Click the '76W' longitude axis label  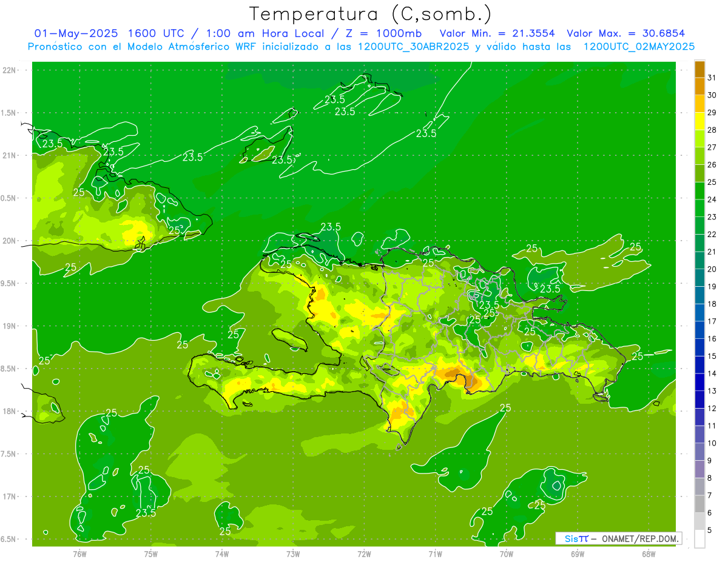(79, 554)
